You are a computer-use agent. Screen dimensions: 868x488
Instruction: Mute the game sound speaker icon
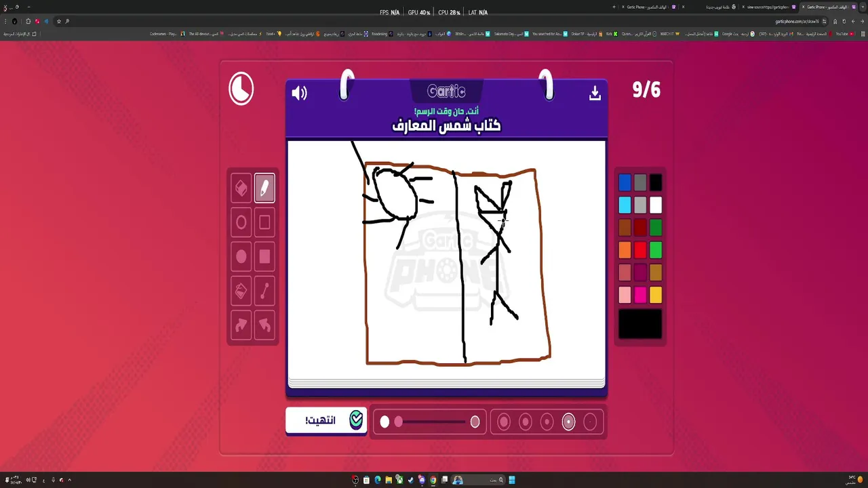tap(299, 94)
